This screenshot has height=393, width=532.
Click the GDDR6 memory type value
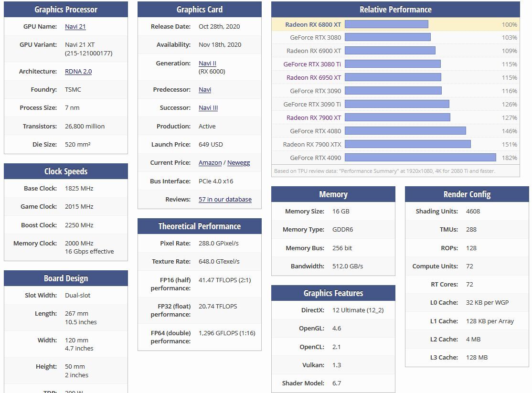click(343, 229)
